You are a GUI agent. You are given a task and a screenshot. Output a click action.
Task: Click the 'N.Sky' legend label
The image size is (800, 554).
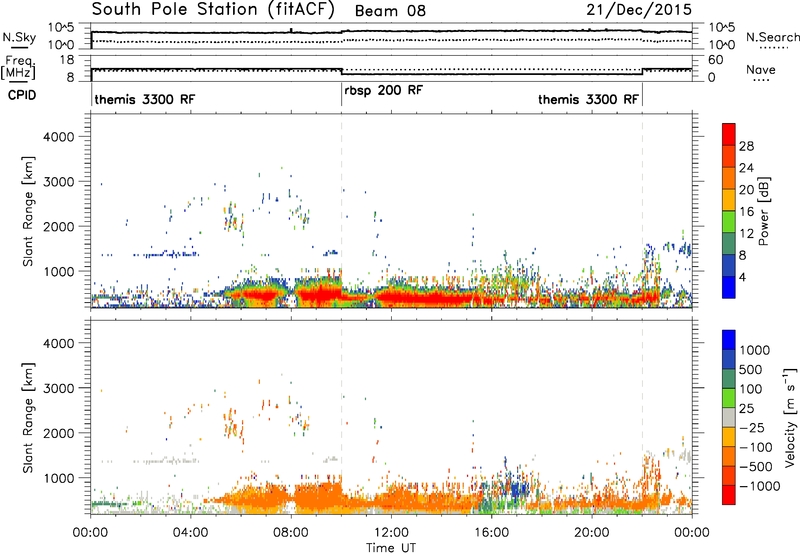click(x=19, y=37)
